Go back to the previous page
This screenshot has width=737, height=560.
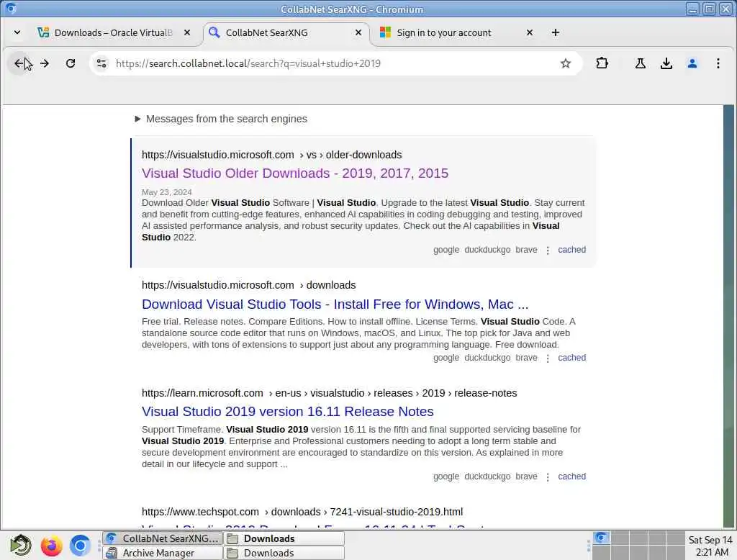coord(19,63)
